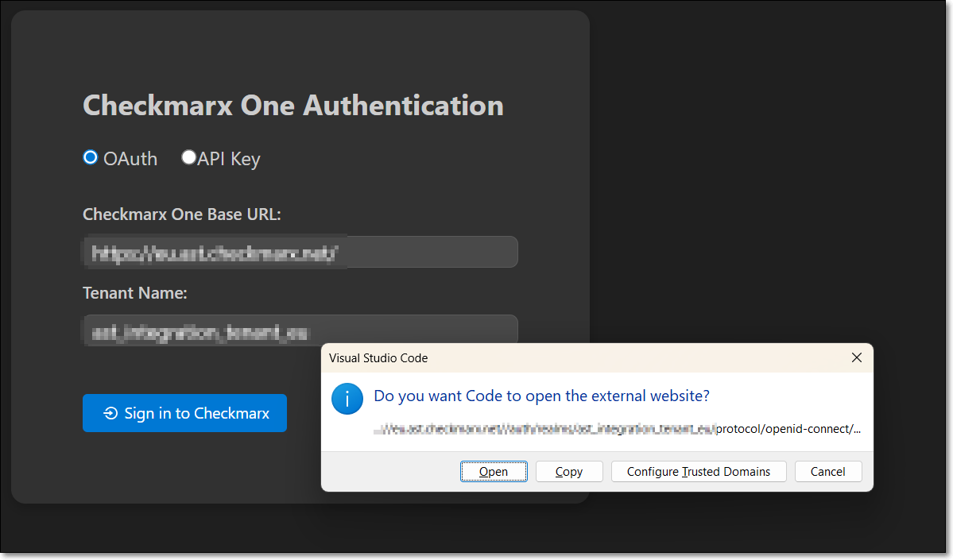Choose the API Key radio button
953x560 pixels.
point(188,157)
